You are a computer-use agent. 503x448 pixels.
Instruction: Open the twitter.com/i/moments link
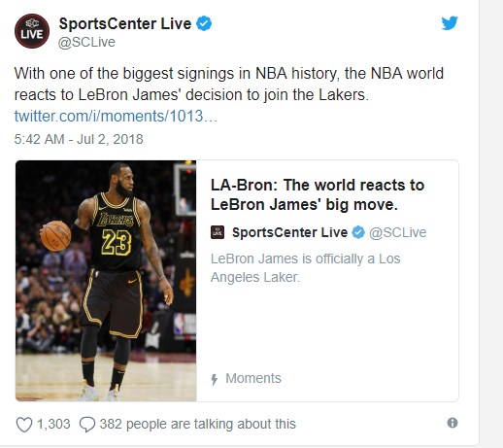pos(116,116)
